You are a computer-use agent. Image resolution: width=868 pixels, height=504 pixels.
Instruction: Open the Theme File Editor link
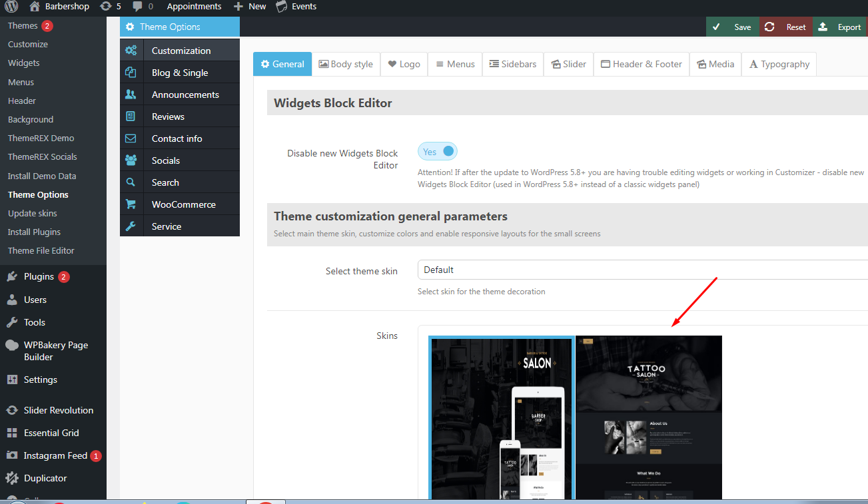[x=41, y=250]
